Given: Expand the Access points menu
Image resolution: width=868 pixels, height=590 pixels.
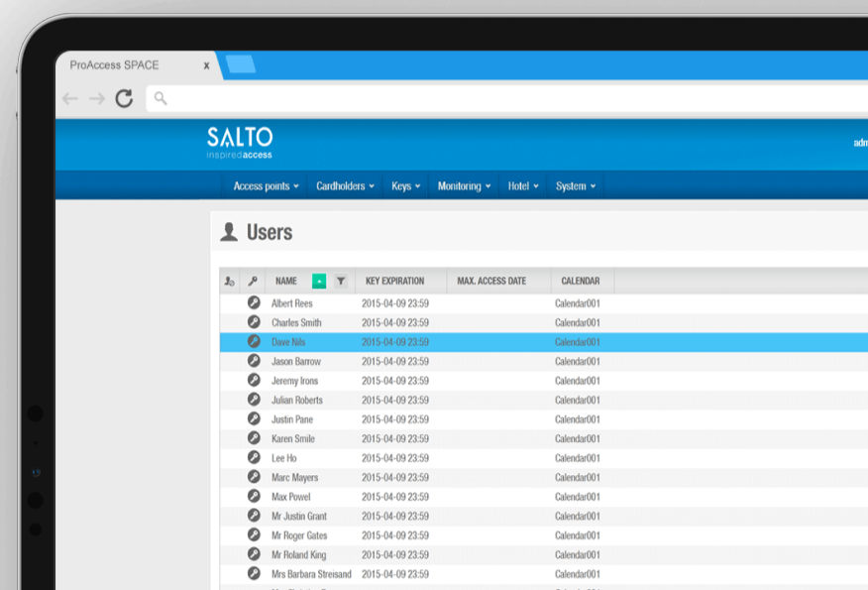Looking at the screenshot, I should click(x=264, y=185).
